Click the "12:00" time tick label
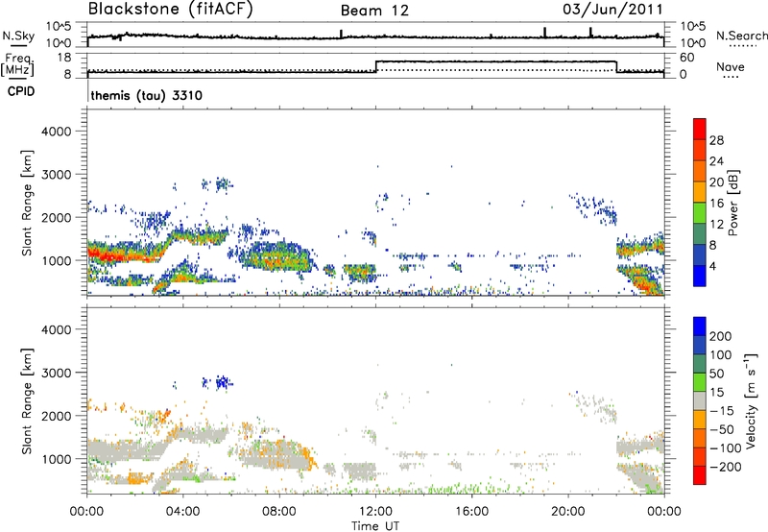 (375, 512)
